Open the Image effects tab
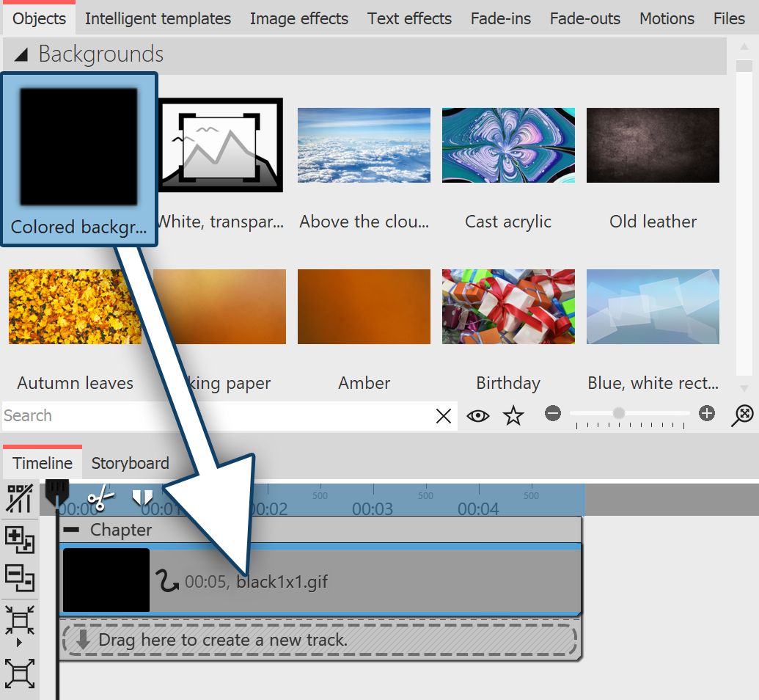759x700 pixels. (x=298, y=18)
